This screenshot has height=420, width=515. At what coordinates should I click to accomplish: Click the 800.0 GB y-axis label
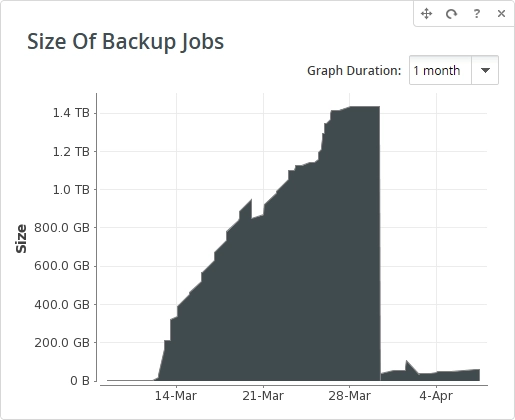coord(62,228)
